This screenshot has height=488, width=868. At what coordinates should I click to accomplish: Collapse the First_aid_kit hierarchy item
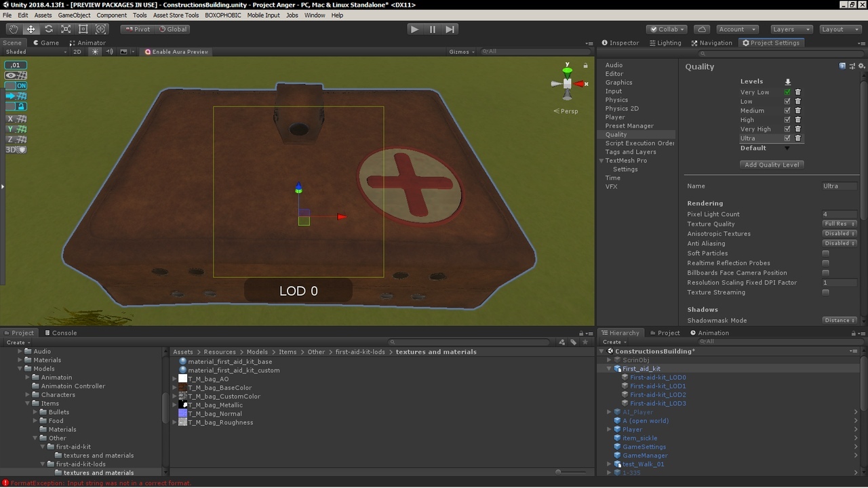pyautogui.click(x=609, y=369)
